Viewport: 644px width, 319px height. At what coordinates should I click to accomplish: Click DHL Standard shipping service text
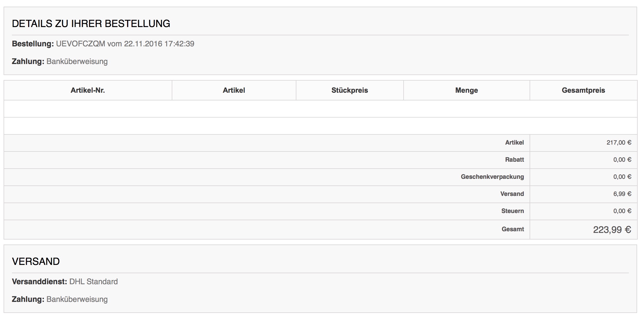click(x=93, y=282)
